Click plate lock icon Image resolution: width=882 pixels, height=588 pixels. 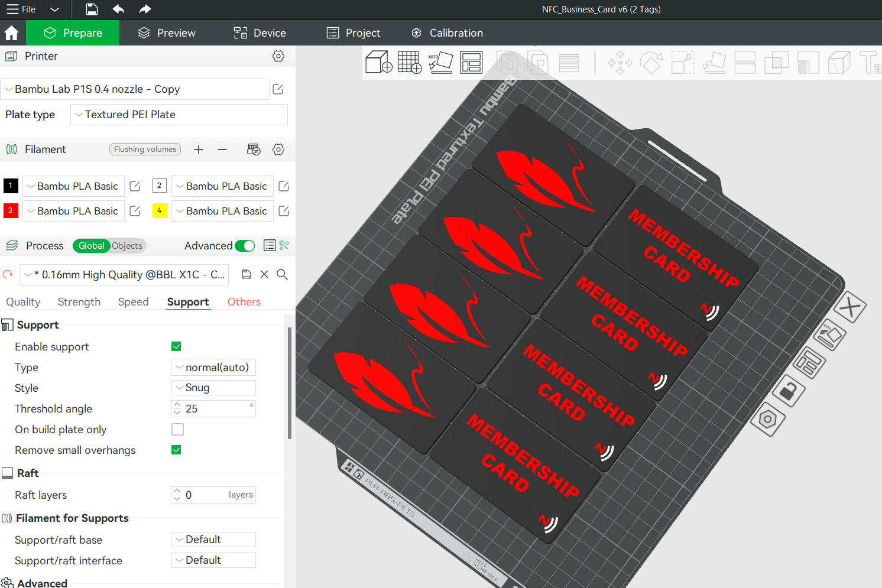(x=788, y=391)
